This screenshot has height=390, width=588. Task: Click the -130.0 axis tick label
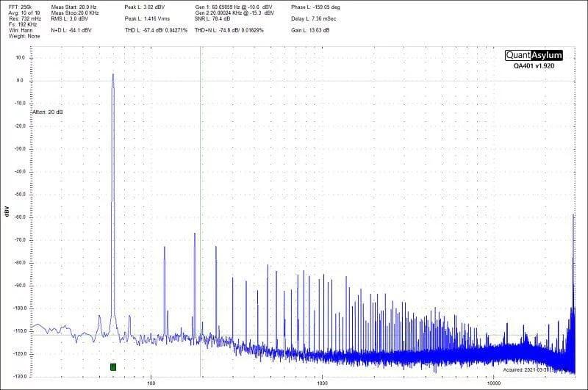point(18,376)
